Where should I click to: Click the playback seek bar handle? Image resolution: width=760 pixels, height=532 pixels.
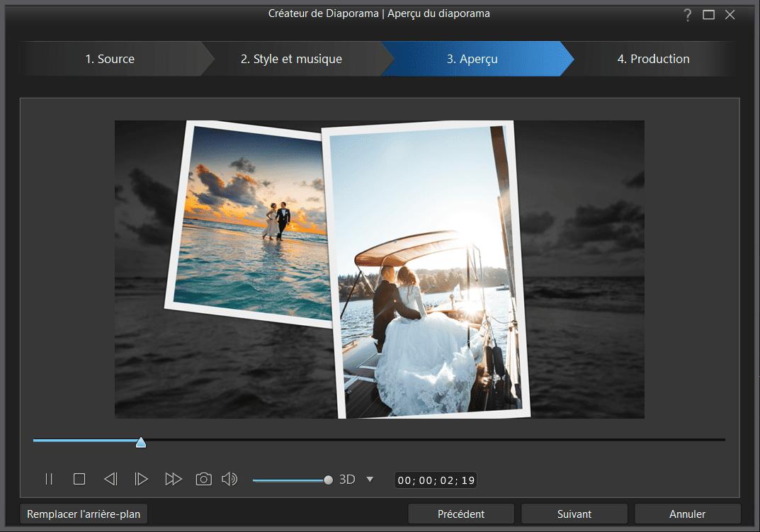click(140, 441)
